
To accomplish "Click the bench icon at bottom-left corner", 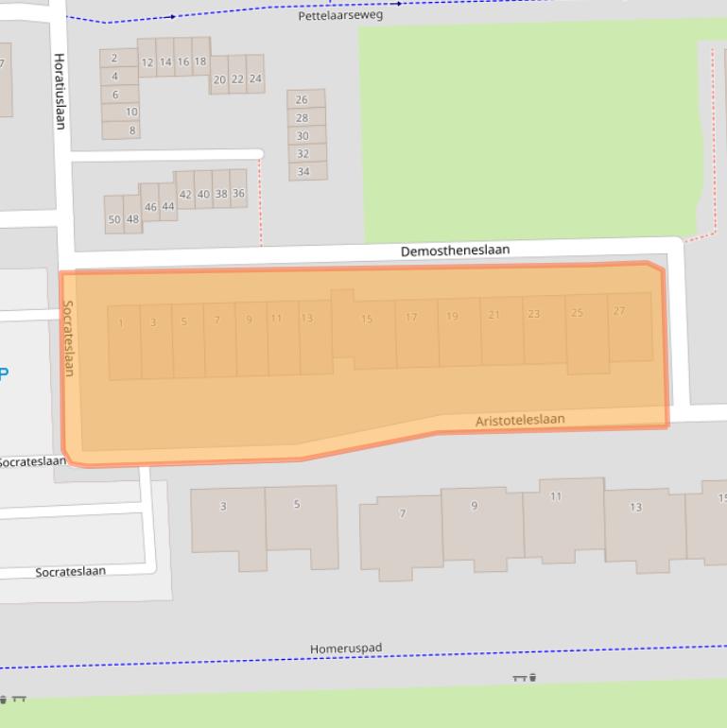I will coord(18,700).
